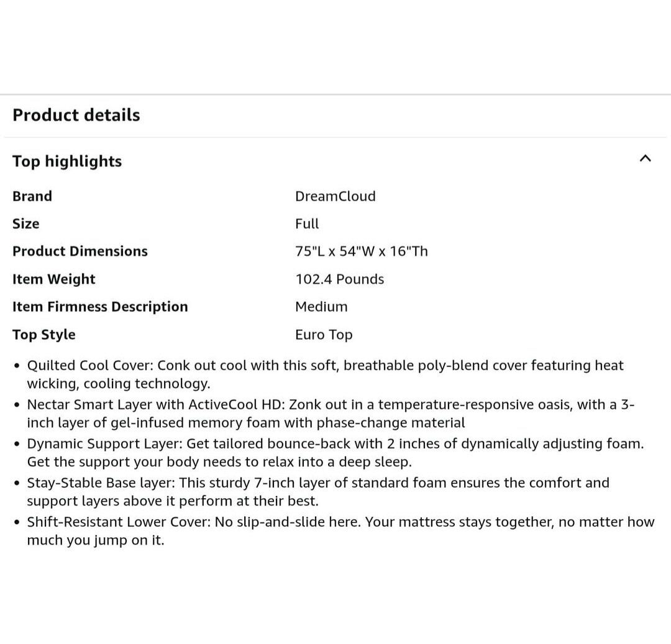Click the Top highlights heading

(x=67, y=161)
